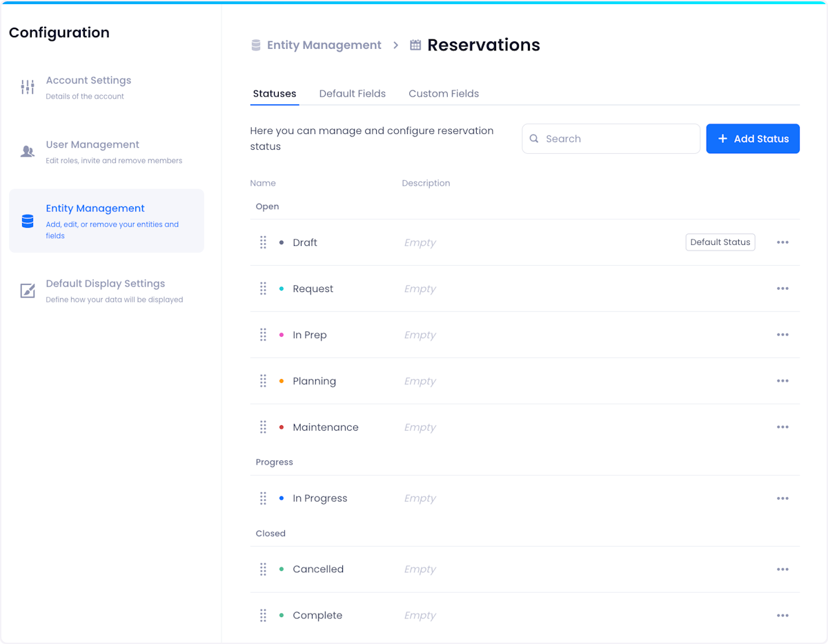This screenshot has width=828, height=644.
Task: Click the calendar icon beside Reservations title
Action: click(x=415, y=45)
